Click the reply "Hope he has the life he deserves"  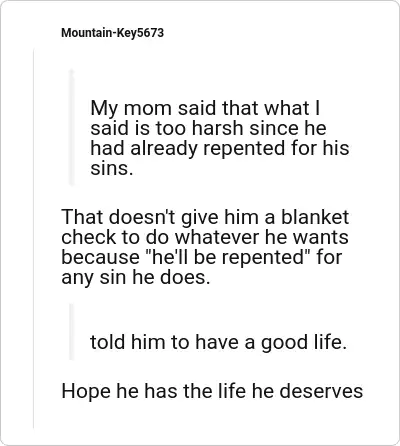tap(212, 391)
